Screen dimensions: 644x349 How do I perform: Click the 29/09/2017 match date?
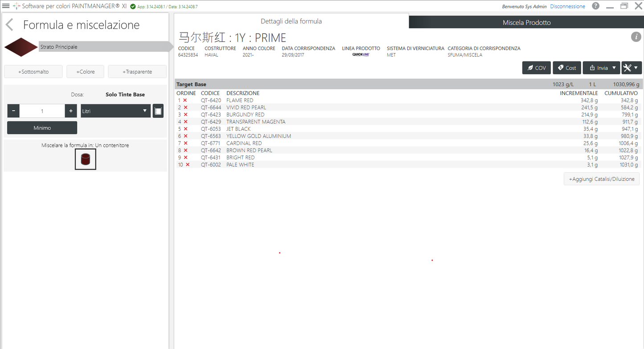point(293,55)
